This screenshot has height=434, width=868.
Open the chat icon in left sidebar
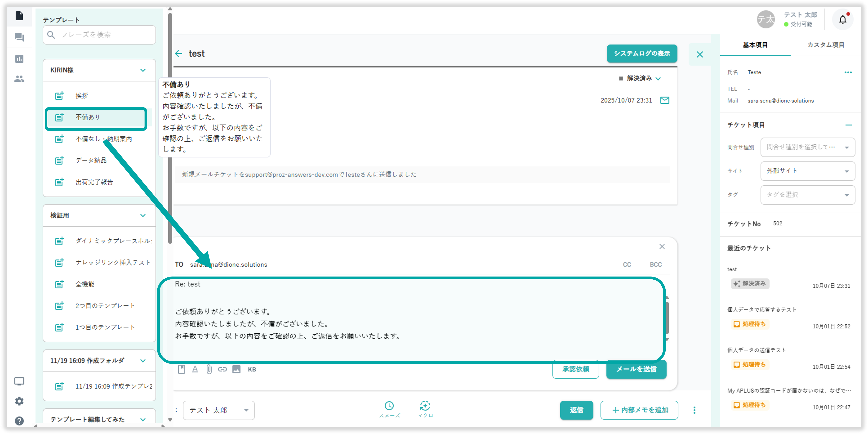[19, 37]
